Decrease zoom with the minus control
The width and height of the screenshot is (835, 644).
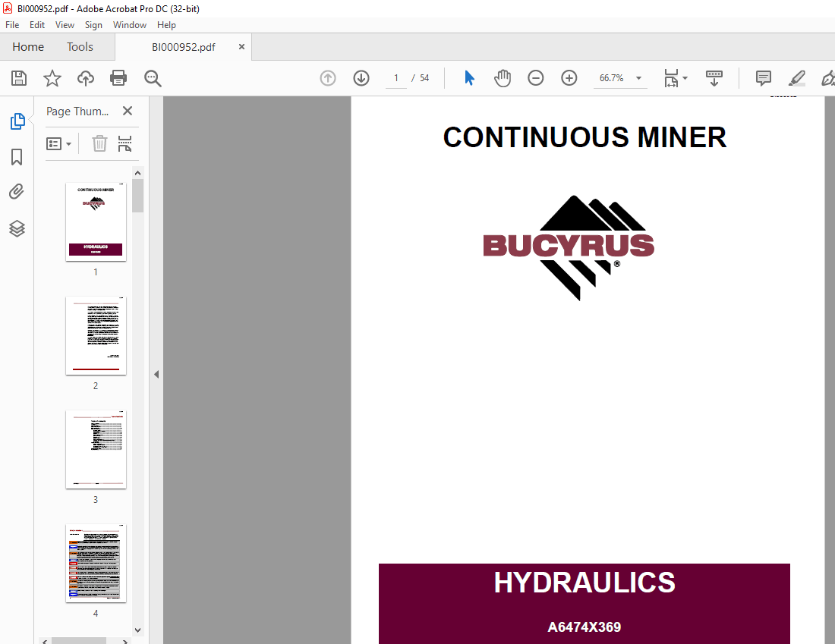click(x=536, y=78)
